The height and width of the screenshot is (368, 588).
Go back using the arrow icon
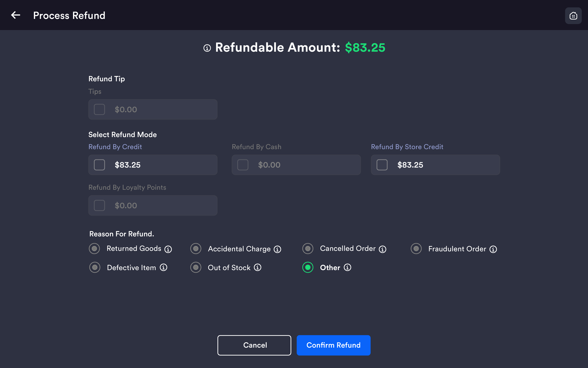coord(16,15)
